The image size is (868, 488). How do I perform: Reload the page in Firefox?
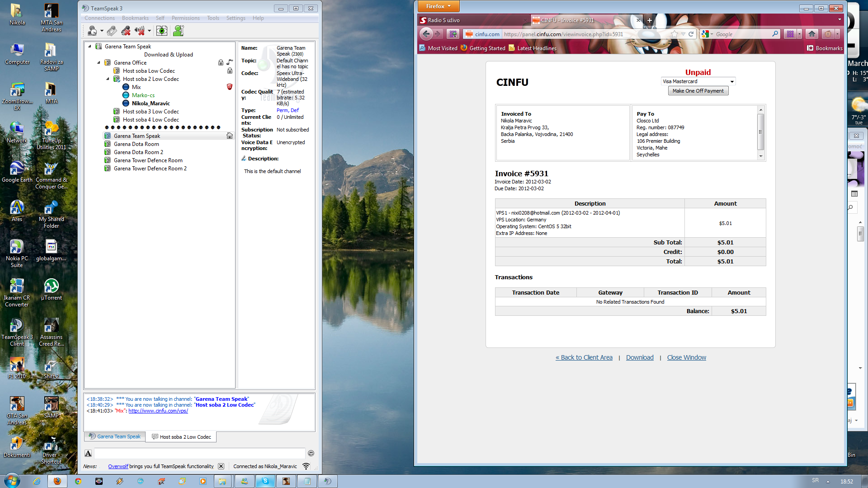tap(691, 34)
